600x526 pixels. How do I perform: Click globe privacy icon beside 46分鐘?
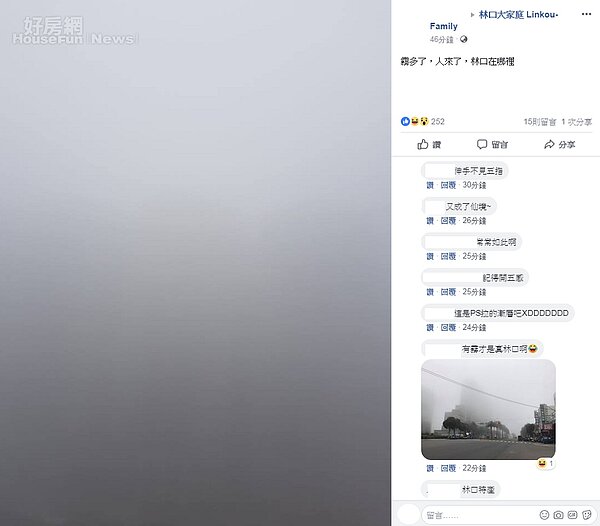pyautogui.click(x=463, y=39)
